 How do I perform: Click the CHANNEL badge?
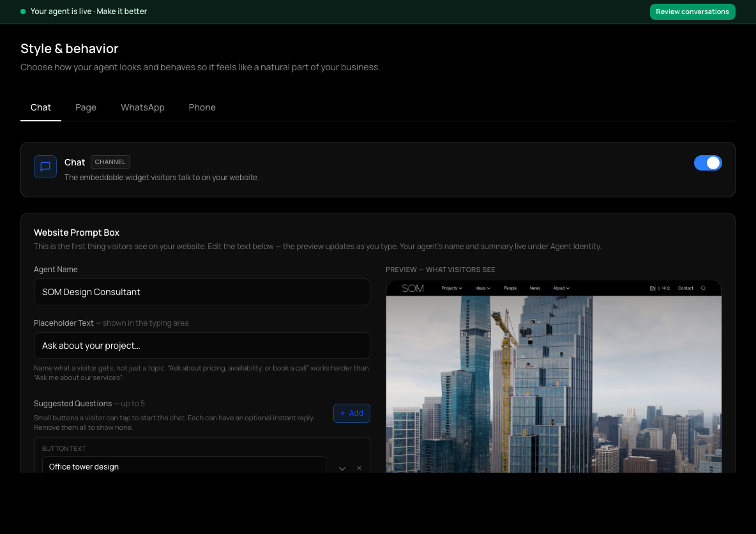(110, 162)
